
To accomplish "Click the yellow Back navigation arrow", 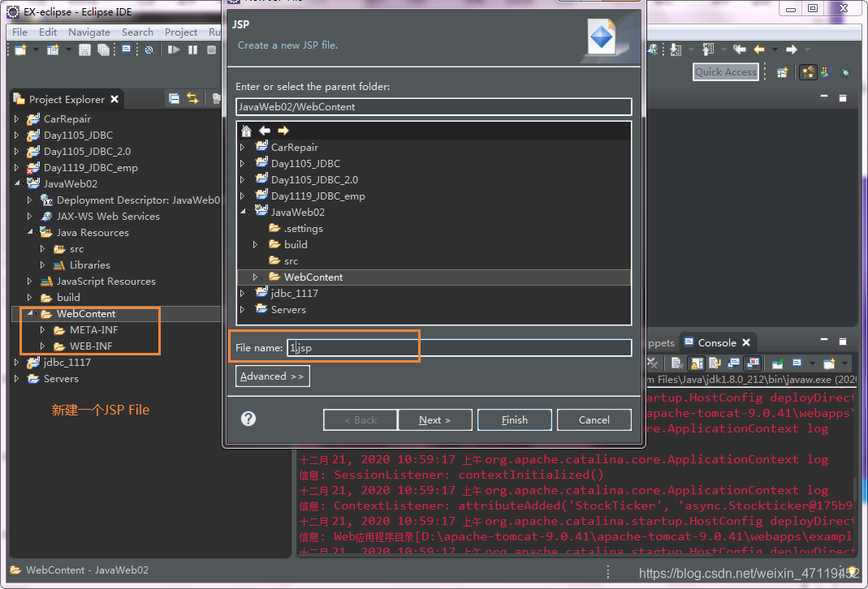I will (x=759, y=49).
